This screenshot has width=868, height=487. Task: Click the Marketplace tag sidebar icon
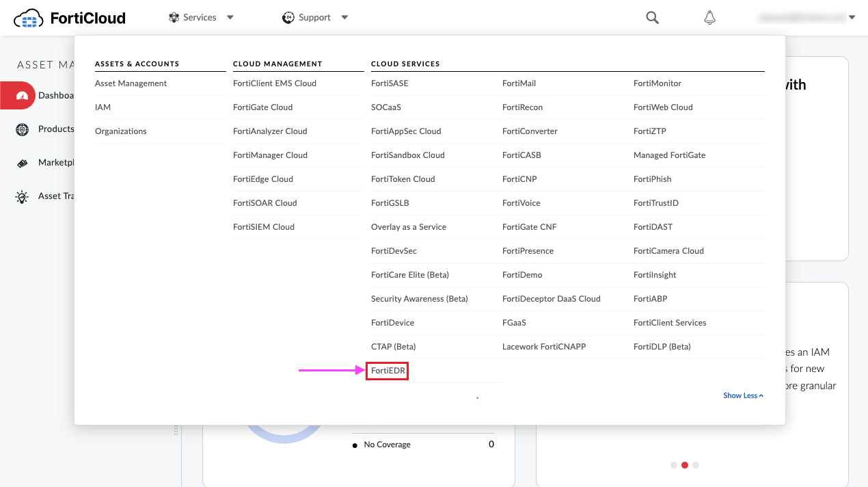point(23,163)
